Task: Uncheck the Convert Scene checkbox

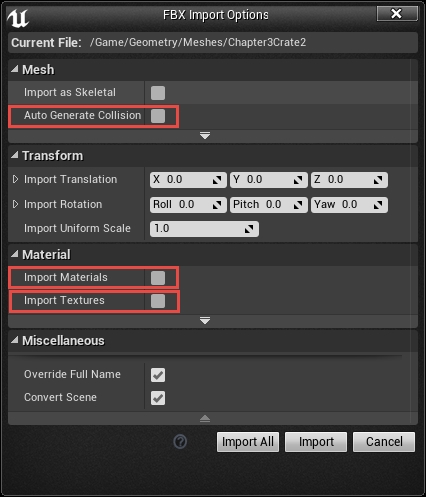Action: point(158,398)
